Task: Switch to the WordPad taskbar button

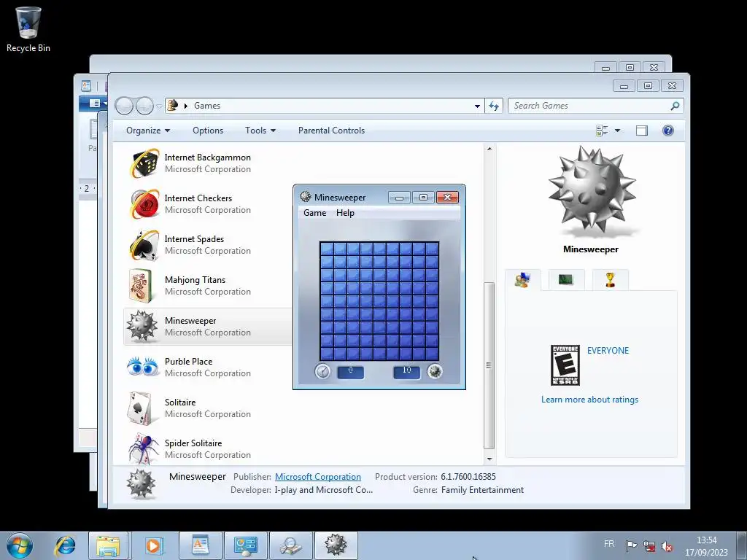Action: [200, 545]
